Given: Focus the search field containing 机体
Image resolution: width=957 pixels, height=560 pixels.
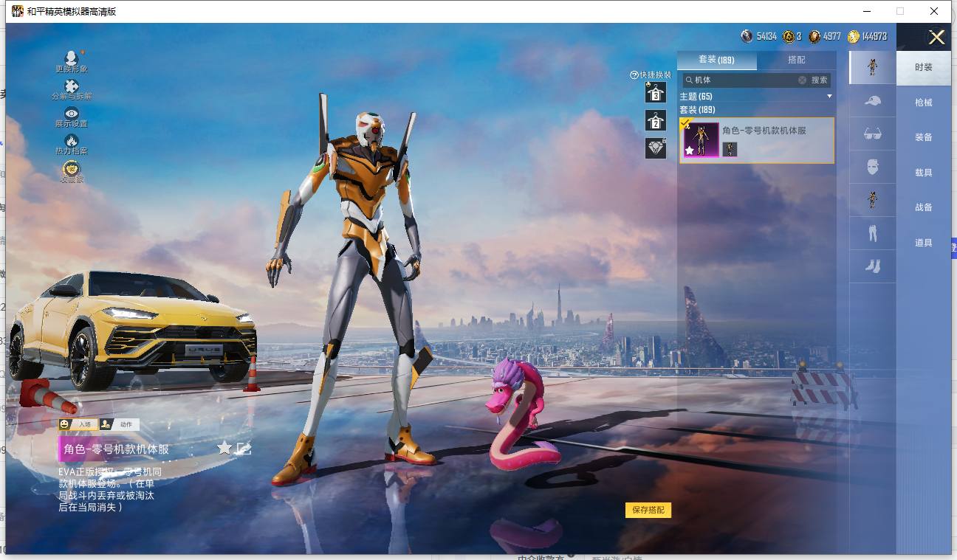Looking at the screenshot, I should 744,80.
